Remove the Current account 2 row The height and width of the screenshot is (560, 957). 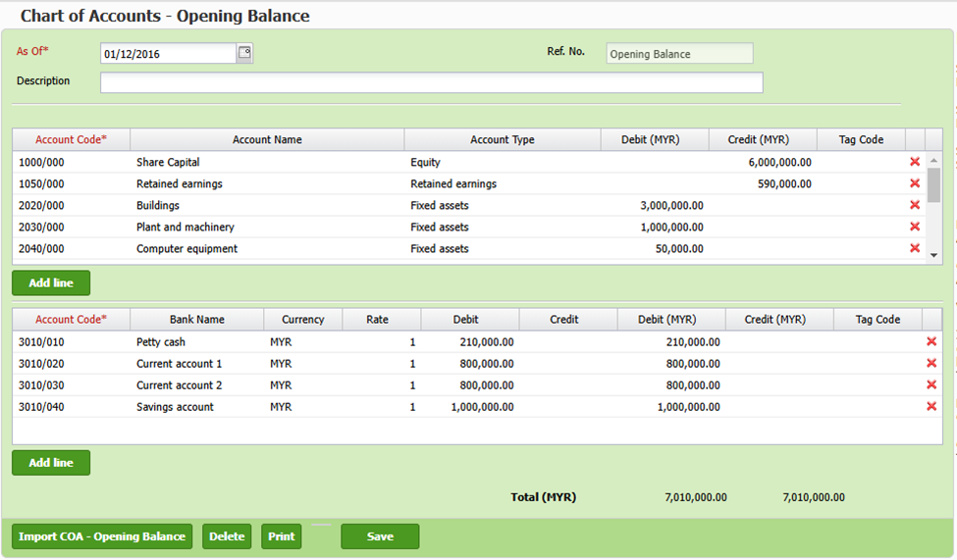click(x=931, y=384)
